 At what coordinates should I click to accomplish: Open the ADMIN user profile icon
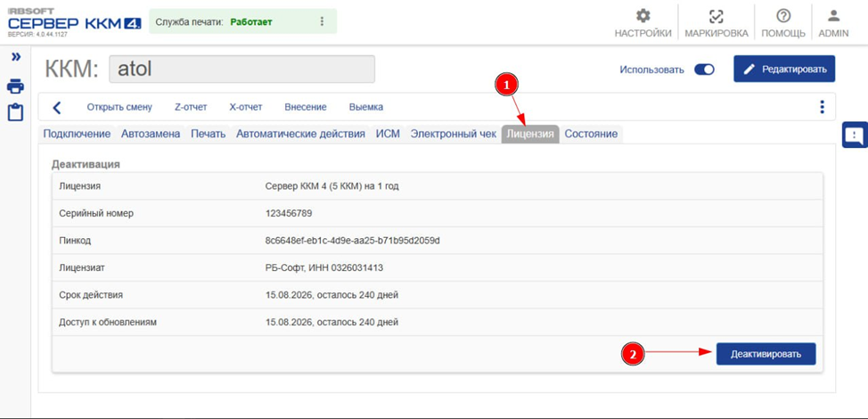pos(833,17)
